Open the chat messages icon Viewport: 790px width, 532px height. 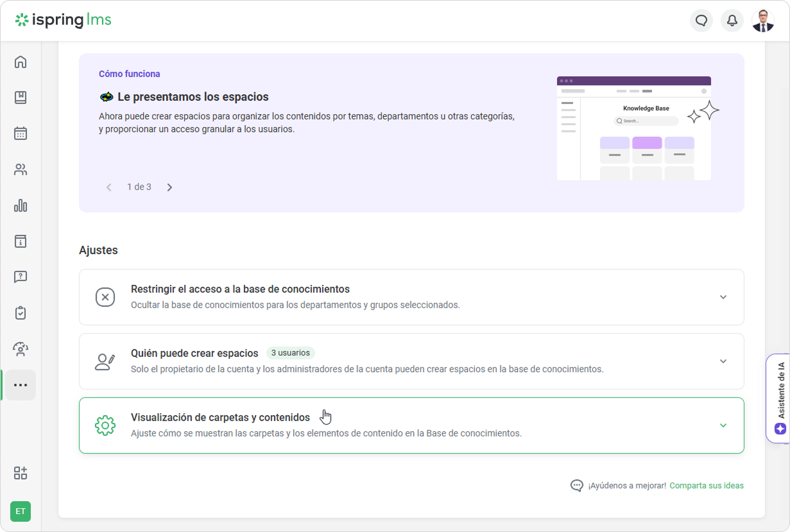click(x=701, y=21)
